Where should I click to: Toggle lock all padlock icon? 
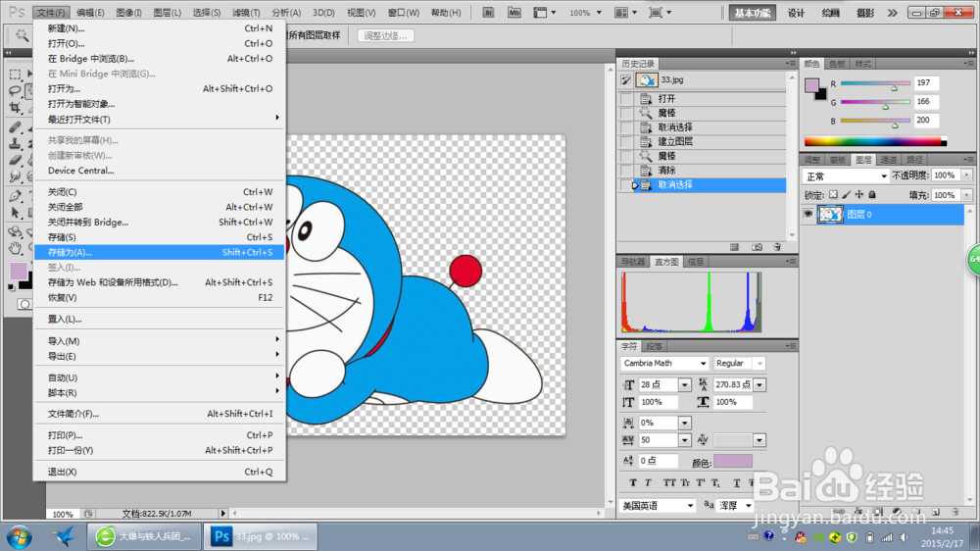coord(872,195)
